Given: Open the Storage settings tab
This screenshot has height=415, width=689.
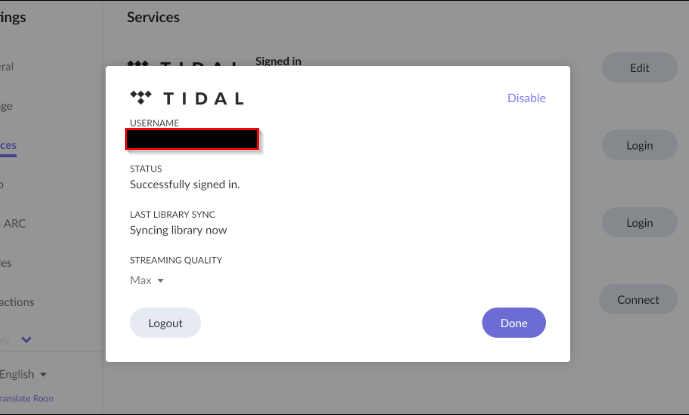Looking at the screenshot, I should (8, 106).
